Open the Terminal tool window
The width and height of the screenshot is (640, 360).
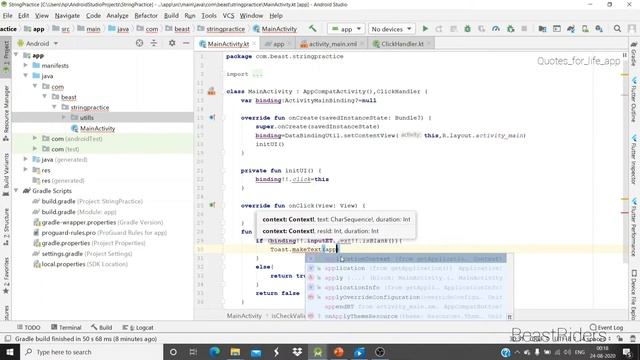click(66, 327)
